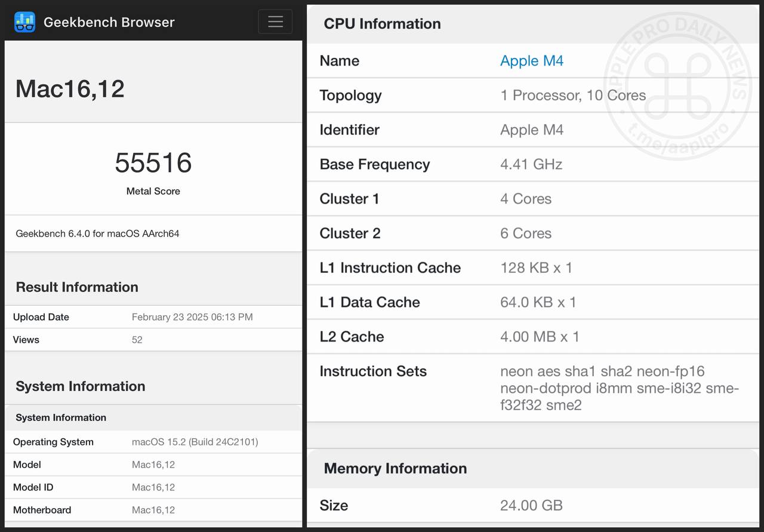The image size is (764, 532).
Task: Click the Mac16,12 page heading
Action: (70, 89)
